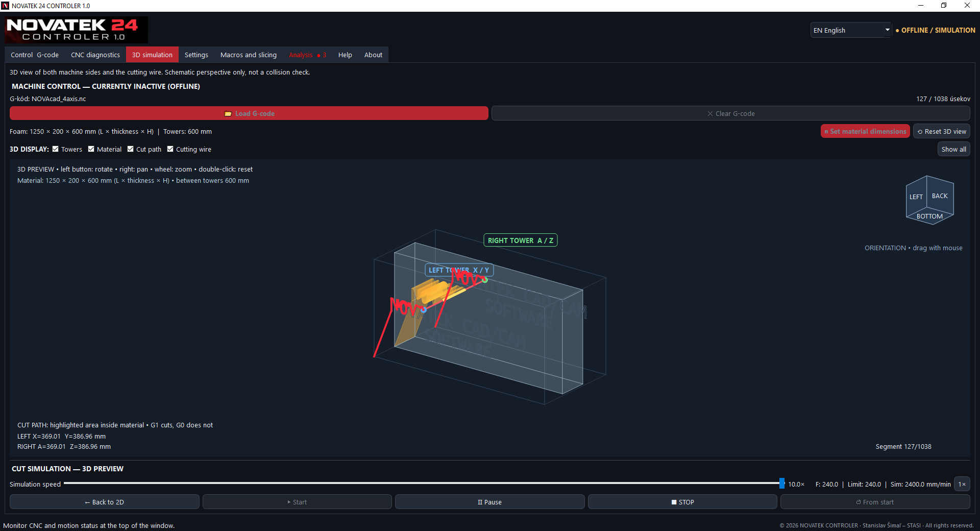Click the 1× speed reset button
Screen dimensions: 980x531
[x=962, y=484]
